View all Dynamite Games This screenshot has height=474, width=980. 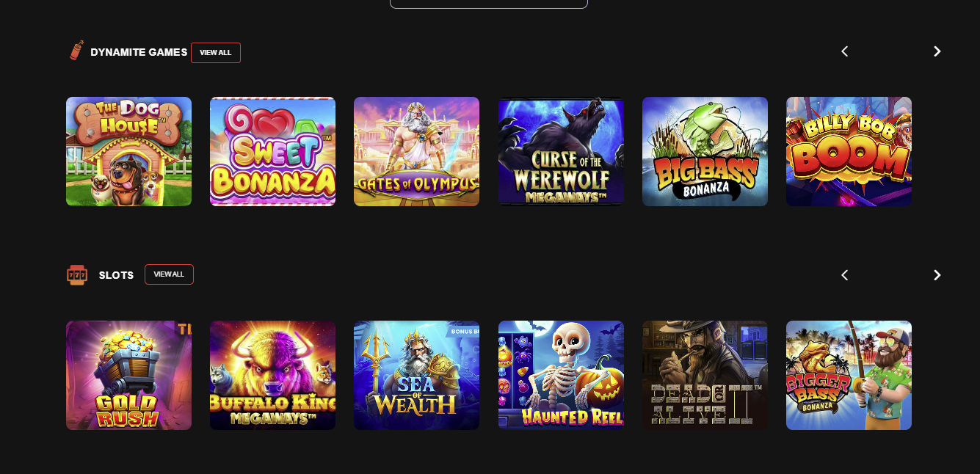[x=216, y=53]
